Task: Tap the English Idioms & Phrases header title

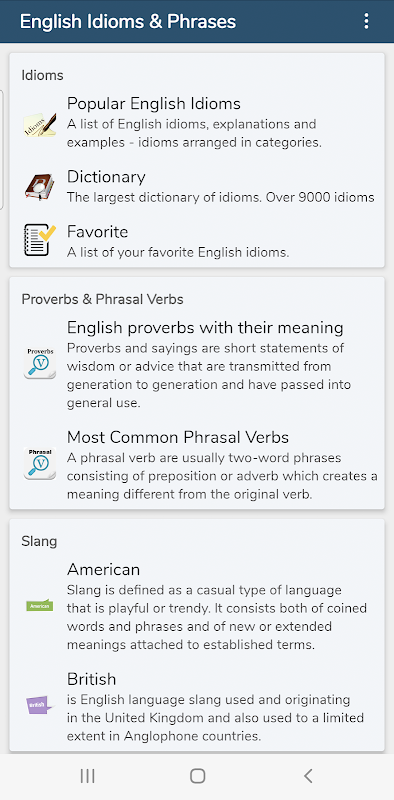Action: [x=128, y=21]
